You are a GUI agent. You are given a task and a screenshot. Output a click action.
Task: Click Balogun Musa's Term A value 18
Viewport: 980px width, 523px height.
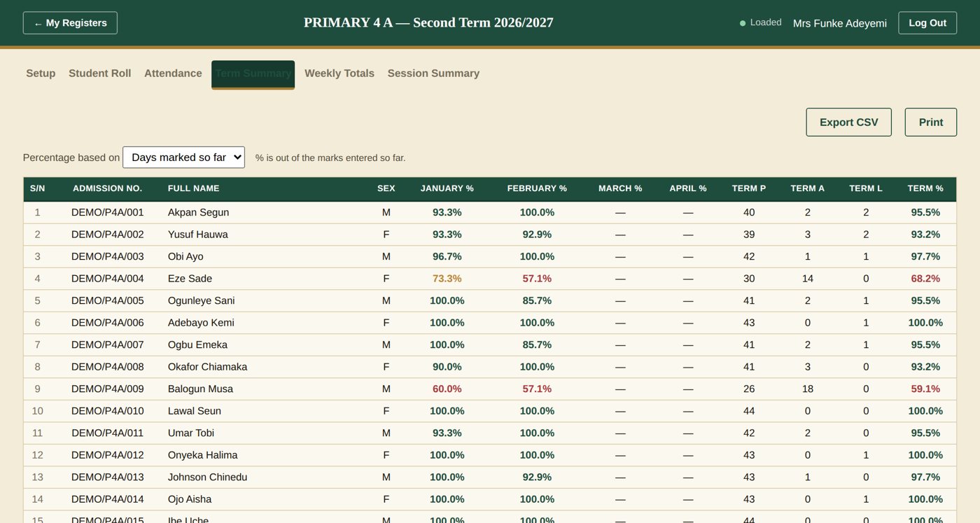tap(808, 389)
